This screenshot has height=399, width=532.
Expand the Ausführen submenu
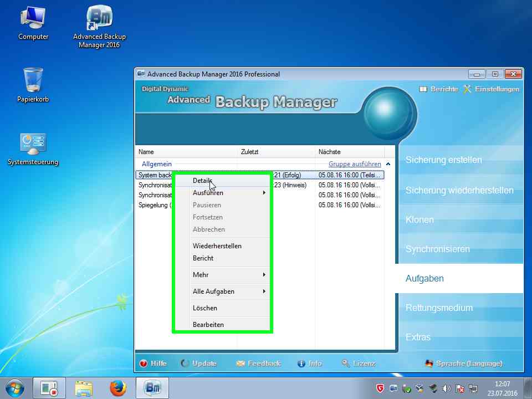tap(229, 193)
